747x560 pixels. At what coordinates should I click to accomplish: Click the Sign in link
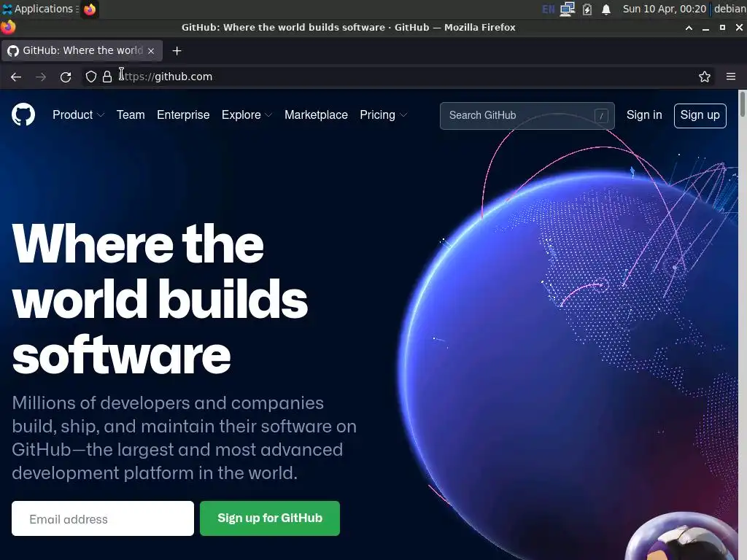pos(644,114)
